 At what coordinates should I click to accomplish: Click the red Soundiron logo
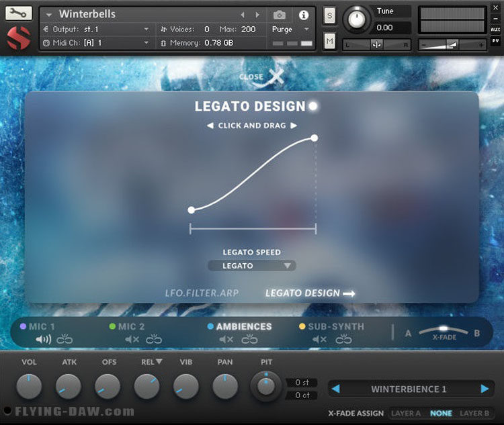[19, 38]
